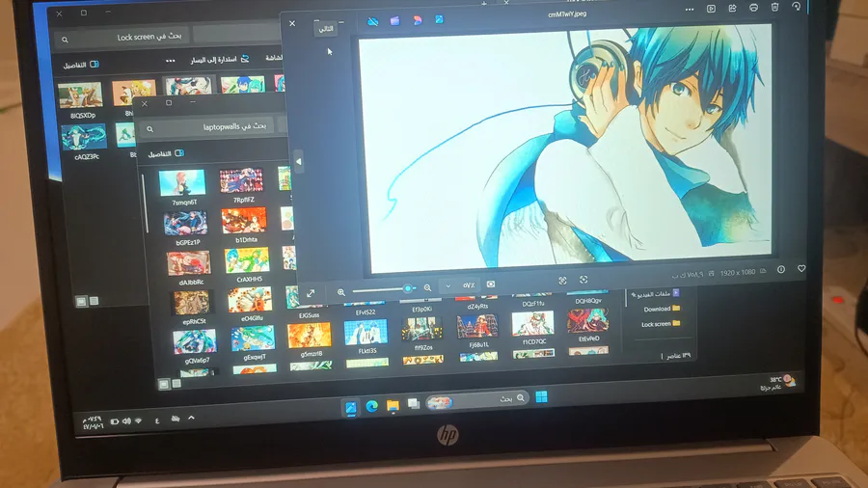This screenshot has height=488, width=868.
Task: Open the Windows Start menu
Action: [x=541, y=396]
